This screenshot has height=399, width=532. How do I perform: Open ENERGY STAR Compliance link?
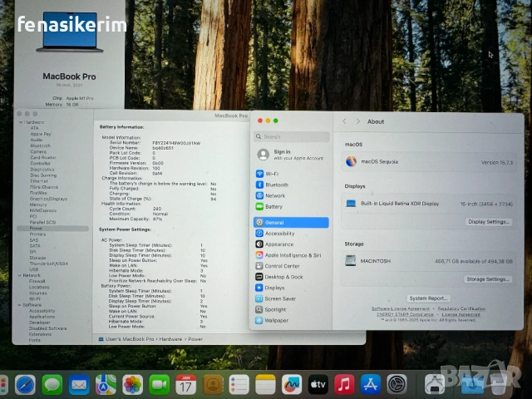(x=405, y=314)
